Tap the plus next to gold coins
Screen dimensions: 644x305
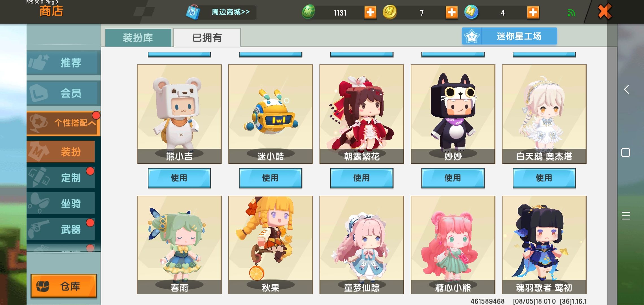(451, 12)
